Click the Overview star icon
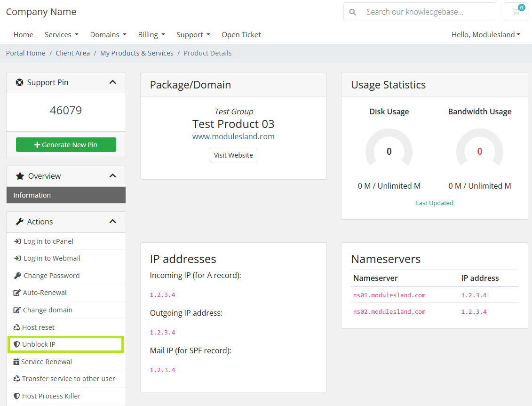Viewport: 532px width, 406px height. 20,176
